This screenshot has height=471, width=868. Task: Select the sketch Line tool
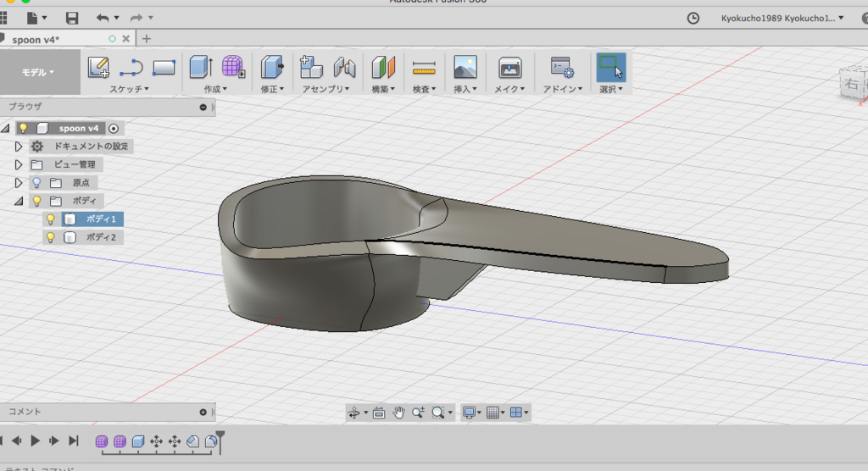pyautogui.click(x=131, y=68)
